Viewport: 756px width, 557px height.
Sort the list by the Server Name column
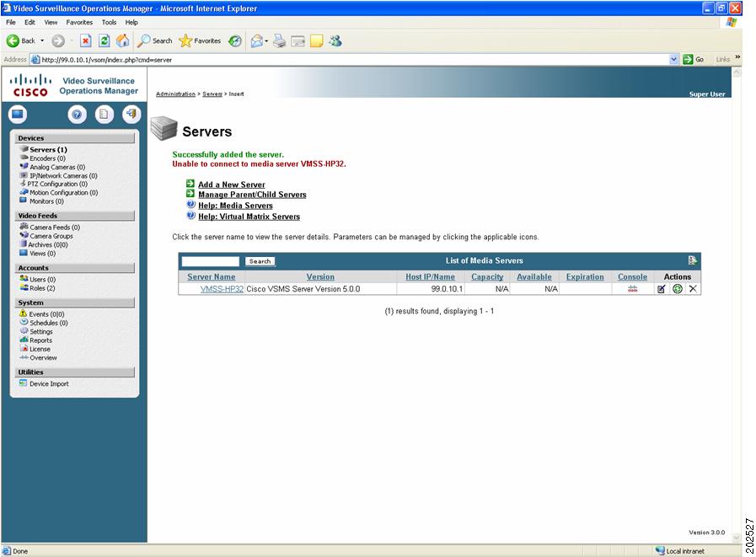tap(212, 276)
